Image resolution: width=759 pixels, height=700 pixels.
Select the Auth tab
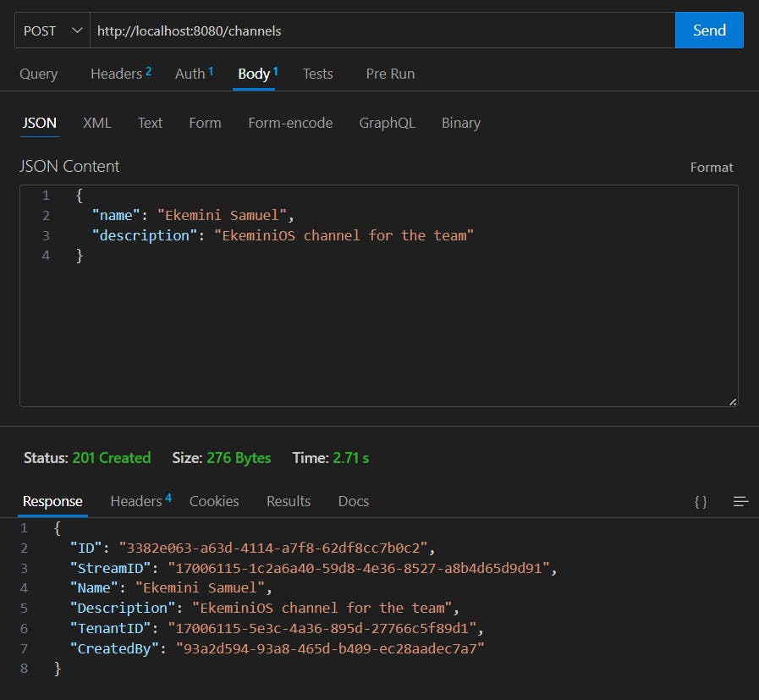point(190,74)
